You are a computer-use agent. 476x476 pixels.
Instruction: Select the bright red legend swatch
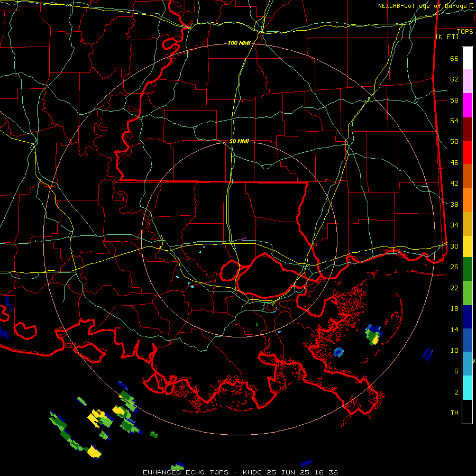click(x=467, y=152)
